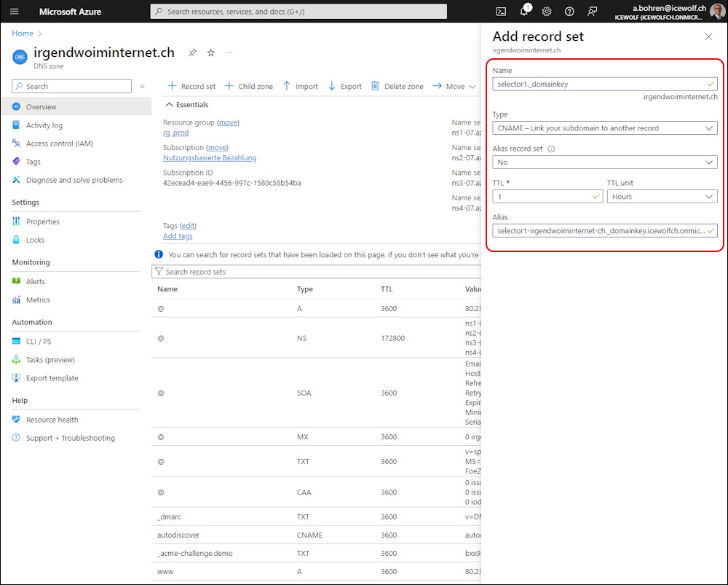The height and width of the screenshot is (585, 728).
Task: Click the Add tags link
Action: coord(178,236)
